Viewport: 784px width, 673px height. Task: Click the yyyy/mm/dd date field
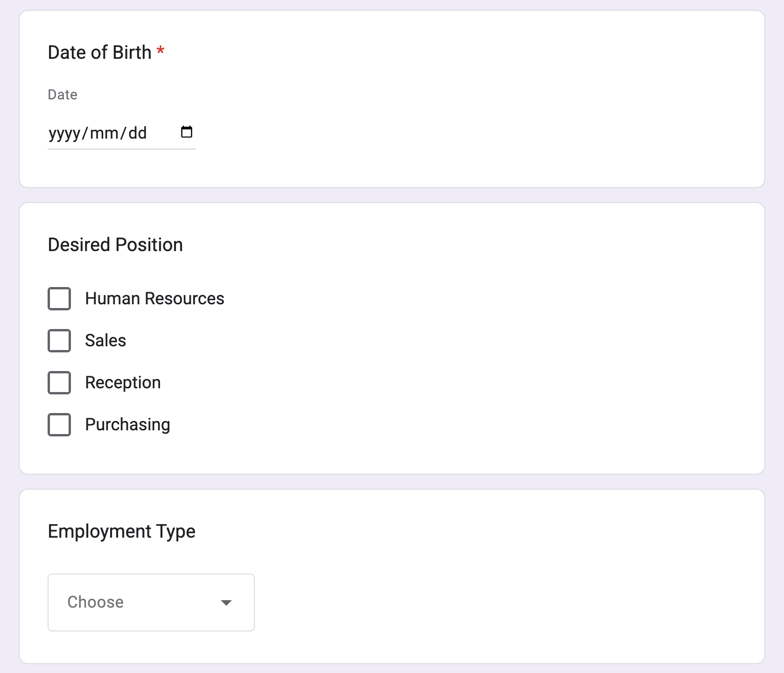point(98,133)
